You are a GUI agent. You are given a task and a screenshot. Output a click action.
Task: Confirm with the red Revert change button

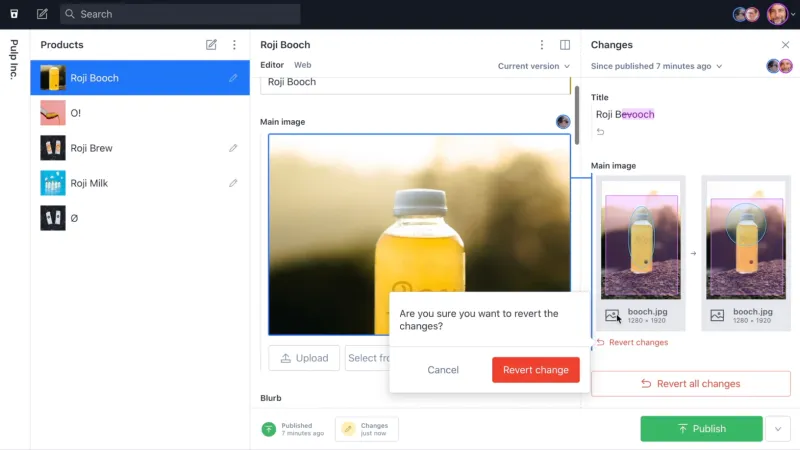pyautogui.click(x=535, y=370)
